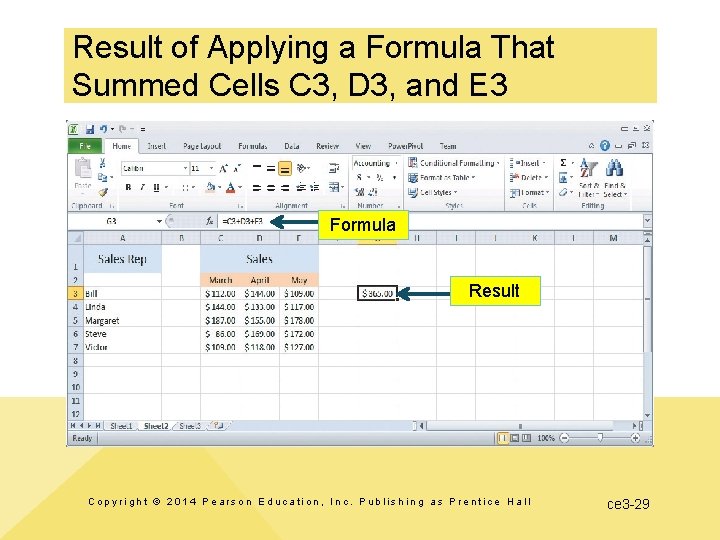Click the Decrease Font Size icon
Image resolution: width=720 pixels, height=540 pixels.
pos(236,169)
